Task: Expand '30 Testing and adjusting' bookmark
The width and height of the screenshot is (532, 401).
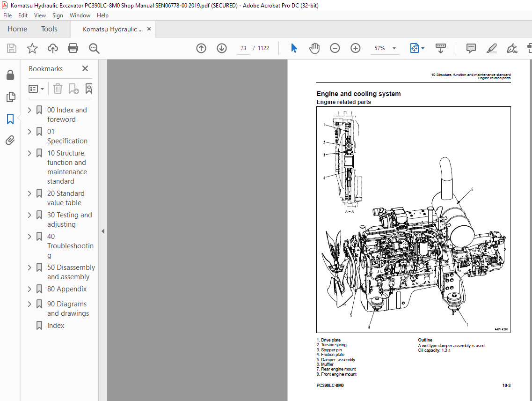Action: [x=29, y=215]
